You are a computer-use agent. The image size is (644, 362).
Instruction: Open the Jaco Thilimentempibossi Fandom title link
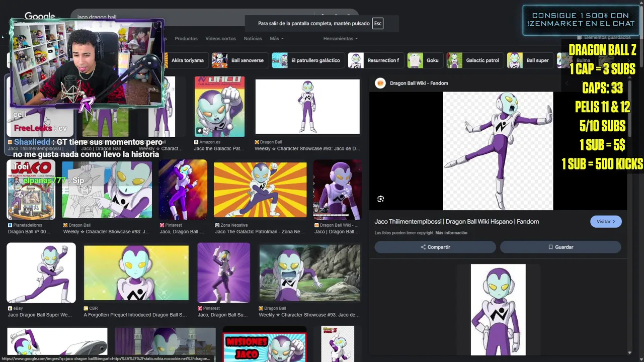pyautogui.click(x=457, y=222)
